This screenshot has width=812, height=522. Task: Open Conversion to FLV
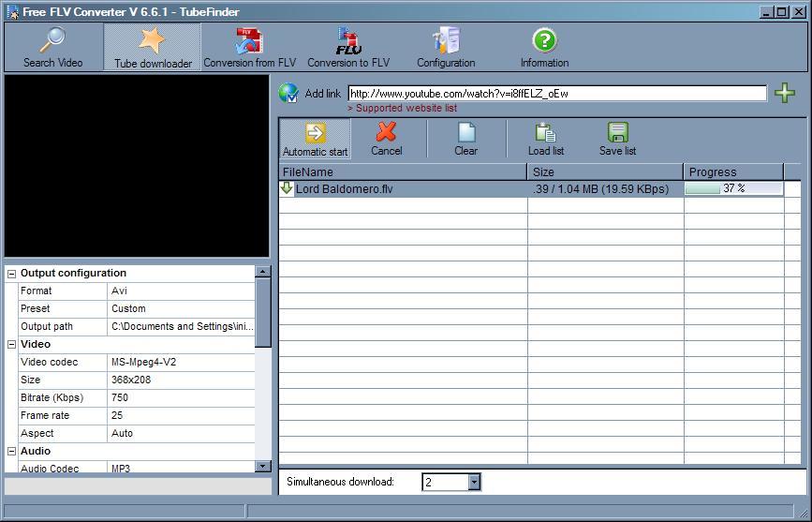click(x=348, y=47)
